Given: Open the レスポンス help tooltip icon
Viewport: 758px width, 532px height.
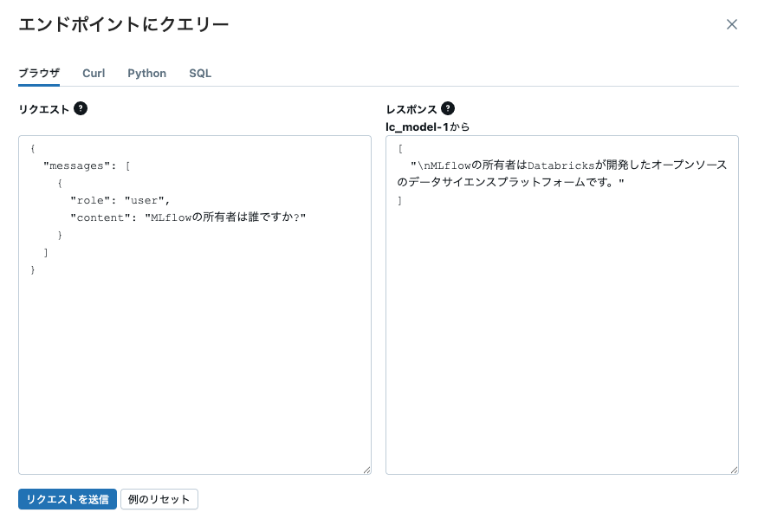Looking at the screenshot, I should click(x=447, y=108).
